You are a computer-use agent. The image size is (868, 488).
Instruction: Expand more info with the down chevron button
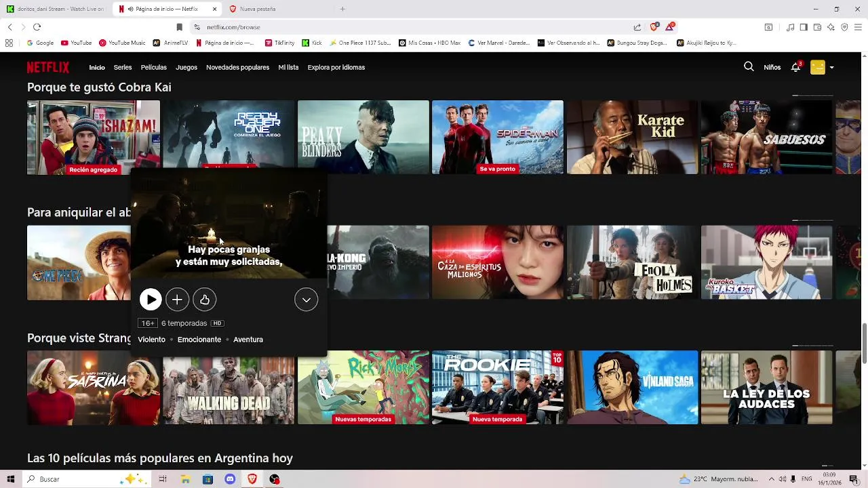pos(306,300)
